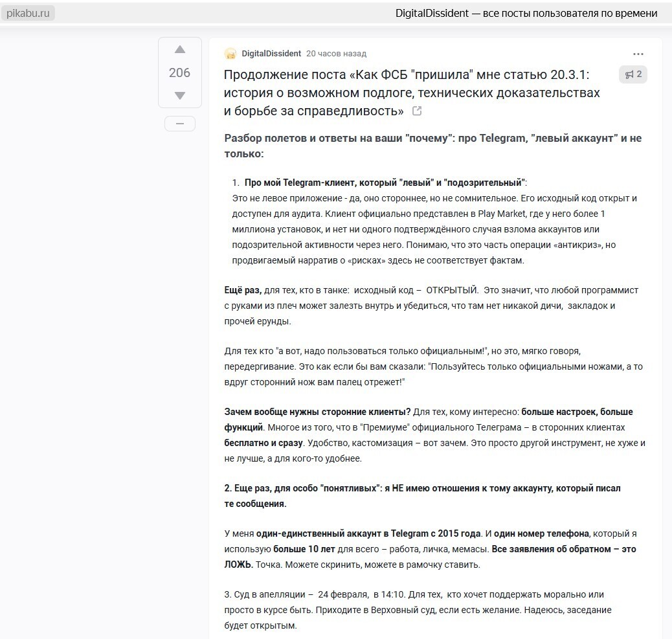The image size is (672, 639).
Task: Open the three-dot post options menu
Action: [x=638, y=54]
